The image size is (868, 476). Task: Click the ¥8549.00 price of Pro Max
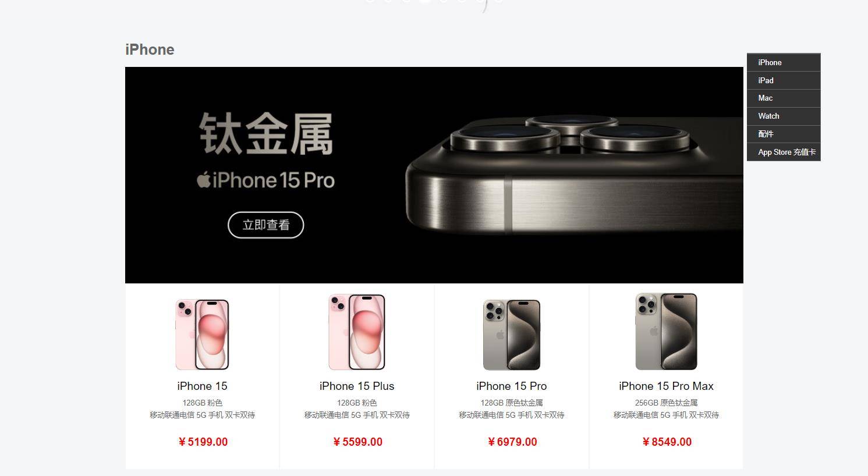click(667, 442)
